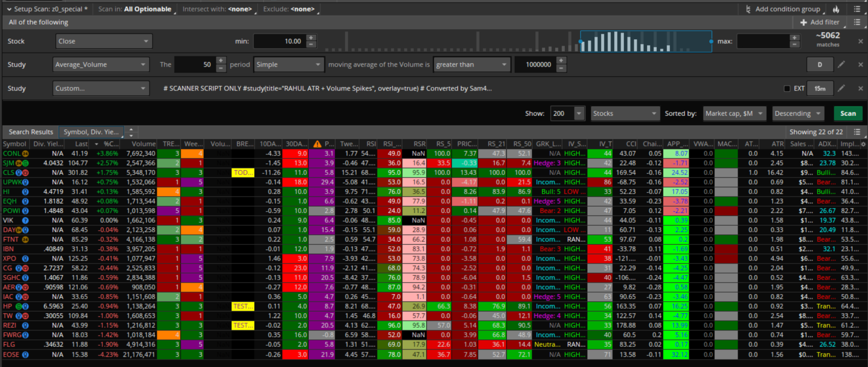The image size is (868, 367).
Task: Edit the custom study with the pencil icon
Action: click(x=841, y=89)
